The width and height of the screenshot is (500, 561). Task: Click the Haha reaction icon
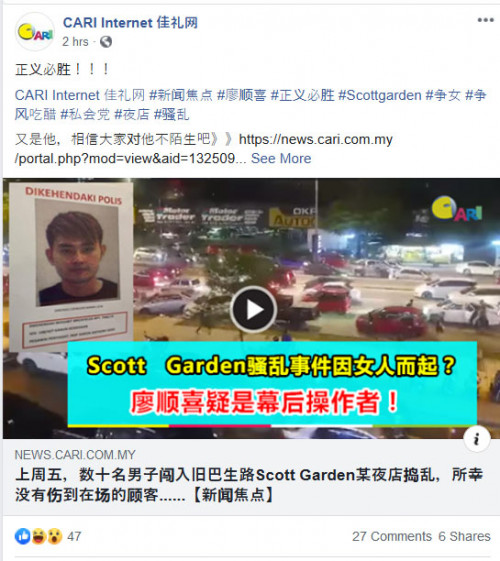39,536
